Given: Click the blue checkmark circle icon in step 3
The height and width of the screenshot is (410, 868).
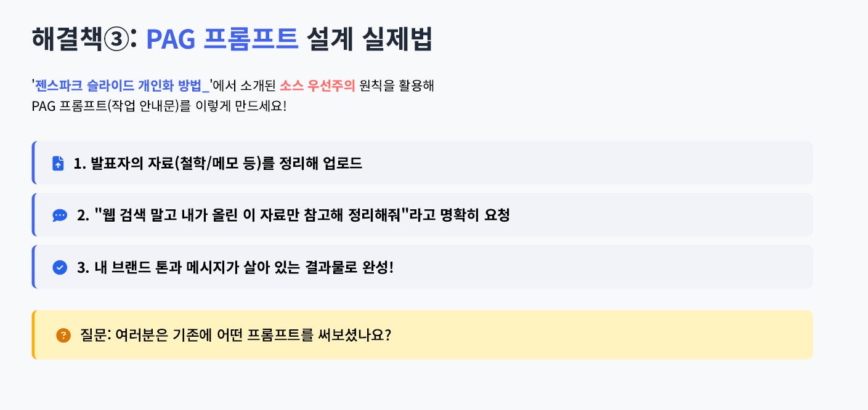Looking at the screenshot, I should click(60, 267).
